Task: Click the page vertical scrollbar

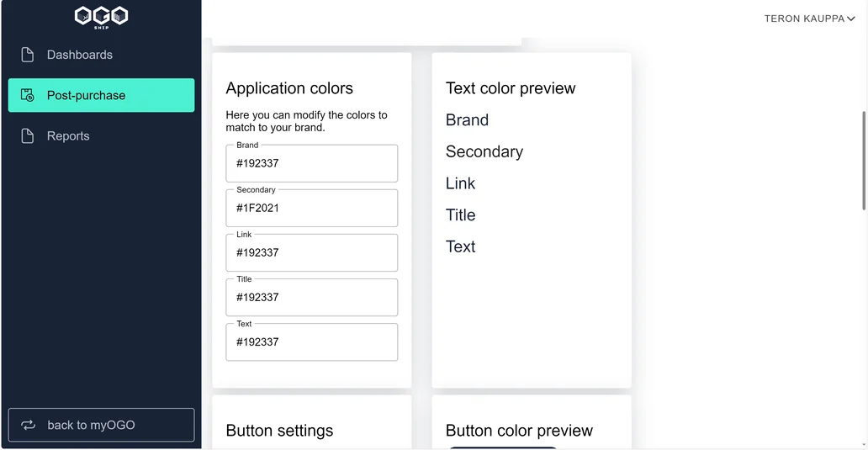Action: [x=864, y=161]
